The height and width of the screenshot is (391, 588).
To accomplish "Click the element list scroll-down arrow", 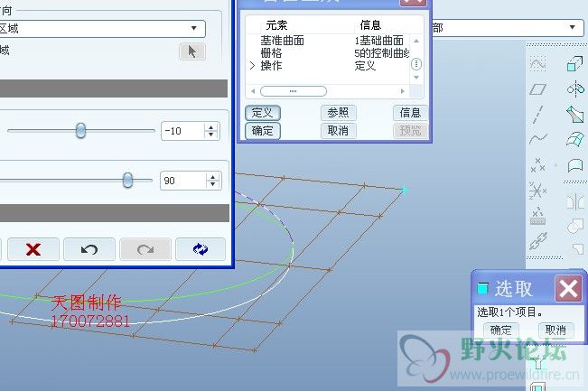I will click(416, 78).
